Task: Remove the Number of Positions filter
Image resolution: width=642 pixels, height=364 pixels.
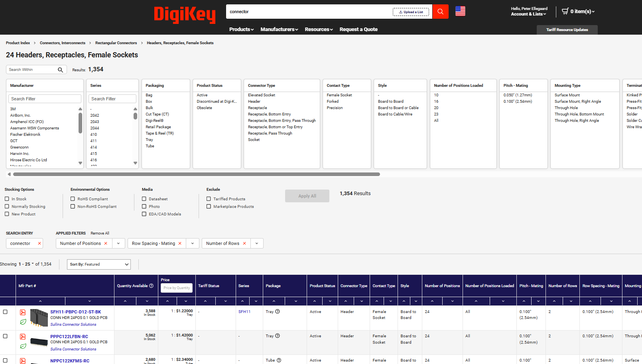Action: click(x=106, y=243)
